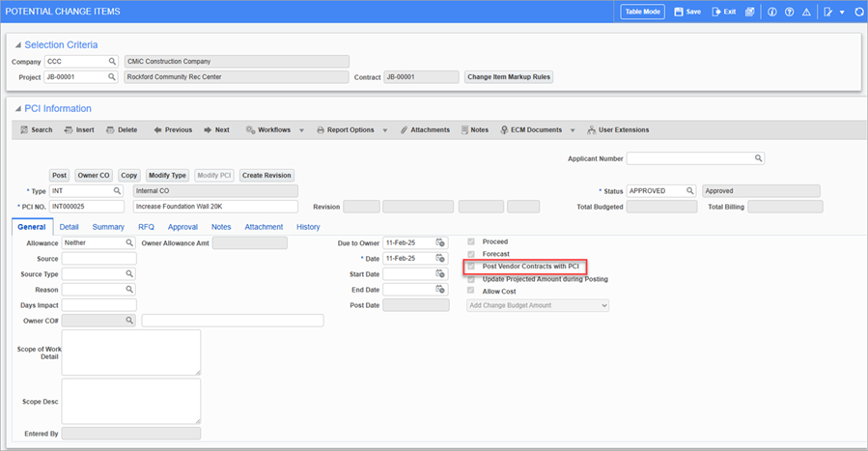
Task: Expand the Report Options dropdown arrow
Action: click(384, 130)
